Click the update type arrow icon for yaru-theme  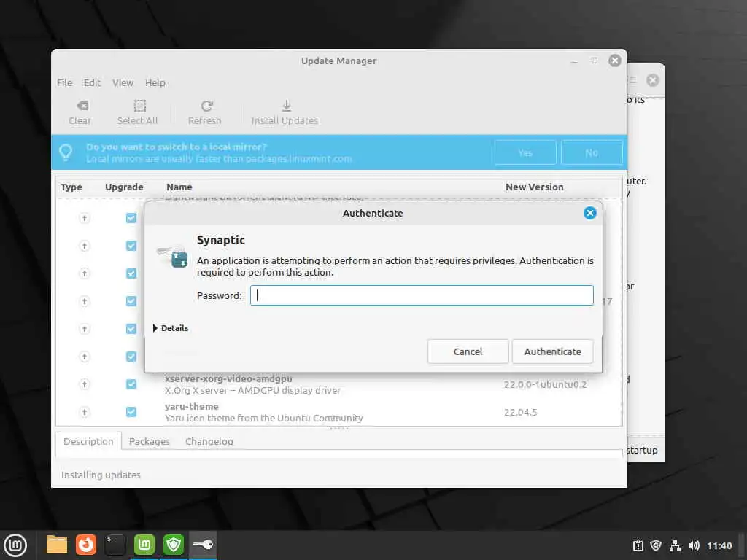pyautogui.click(x=85, y=412)
